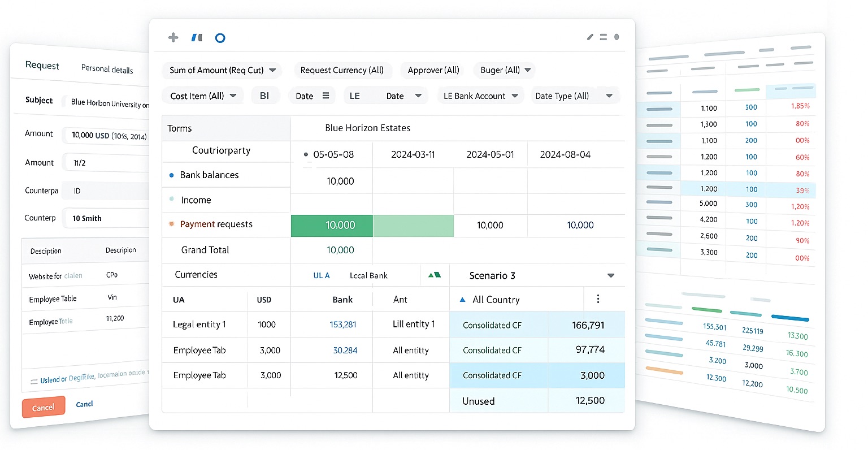The image size is (868, 450).
Task: Toggle the Payment requests row marker
Action: click(172, 224)
